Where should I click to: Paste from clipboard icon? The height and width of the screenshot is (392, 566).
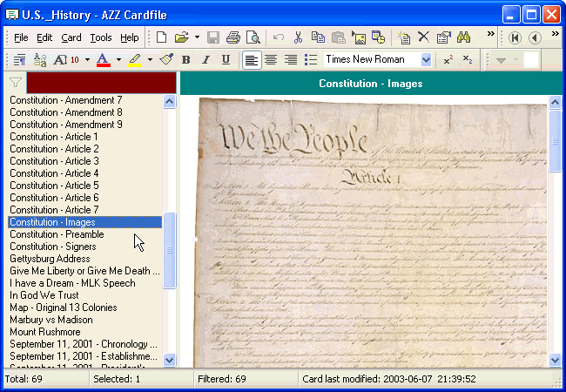pos(338,37)
